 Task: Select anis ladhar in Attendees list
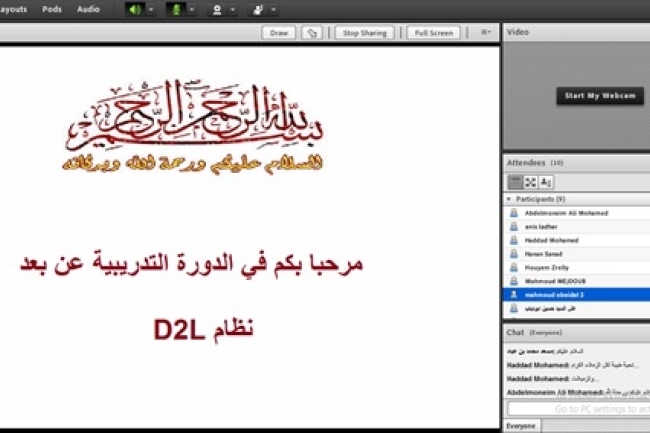point(577,227)
